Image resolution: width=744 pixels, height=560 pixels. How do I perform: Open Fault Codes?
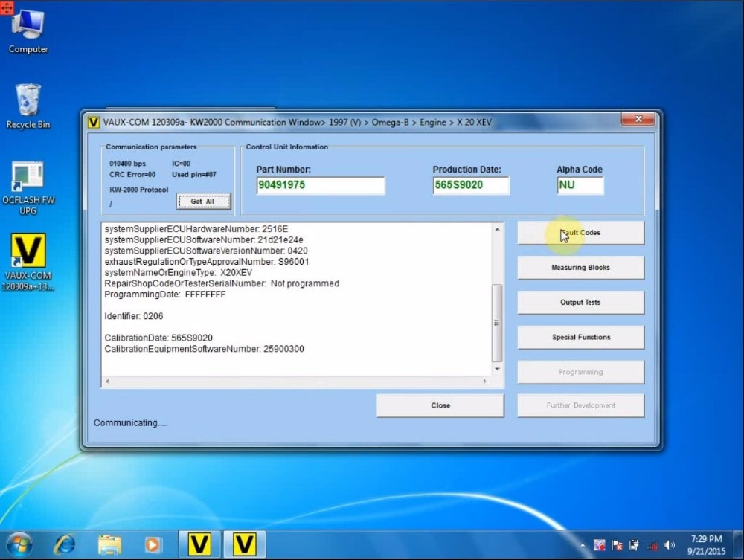tap(580, 233)
